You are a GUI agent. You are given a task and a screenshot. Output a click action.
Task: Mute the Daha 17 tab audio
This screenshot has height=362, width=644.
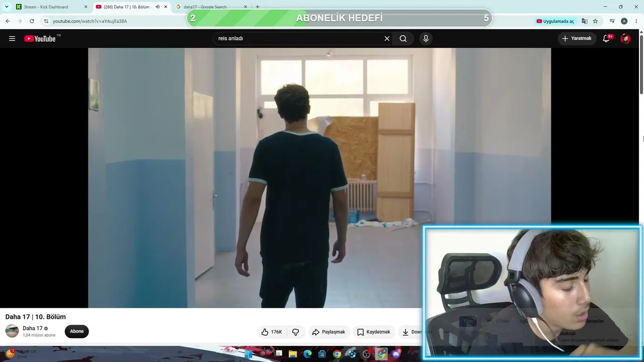pos(157,7)
